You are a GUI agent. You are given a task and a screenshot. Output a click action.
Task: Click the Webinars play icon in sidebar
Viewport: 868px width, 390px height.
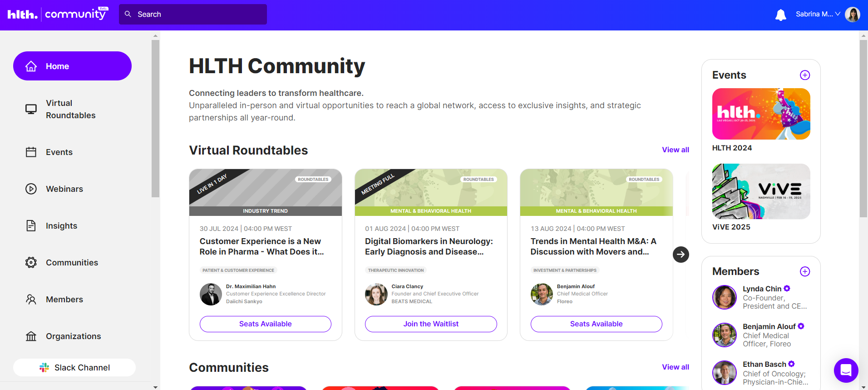(x=31, y=189)
